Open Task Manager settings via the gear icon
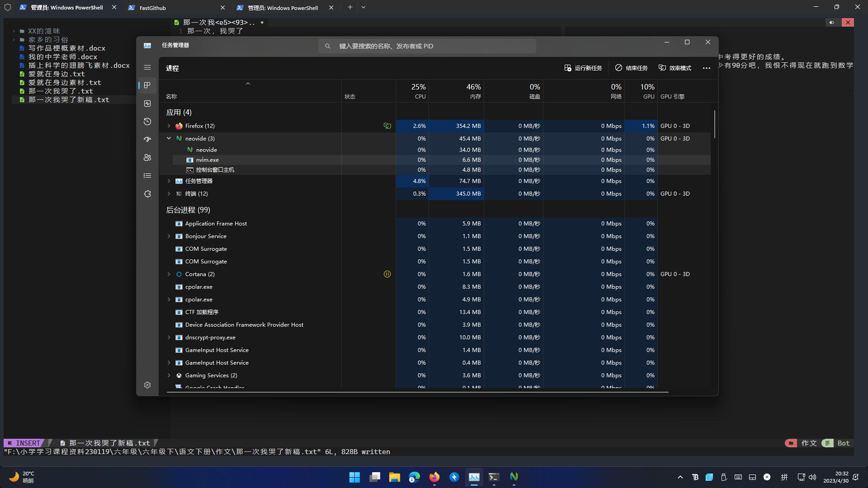Viewport: 868px width, 488px height. tap(147, 385)
